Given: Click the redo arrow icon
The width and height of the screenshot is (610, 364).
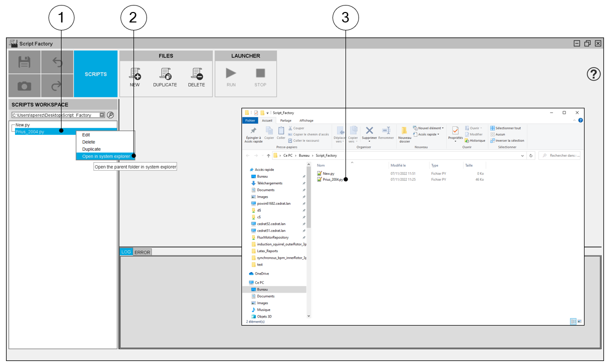Looking at the screenshot, I should tap(57, 86).
